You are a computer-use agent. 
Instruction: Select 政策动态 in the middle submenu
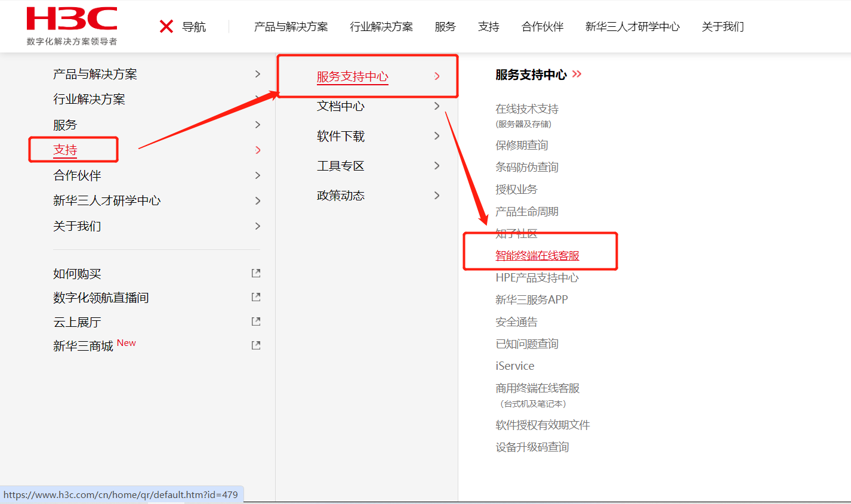(x=341, y=196)
